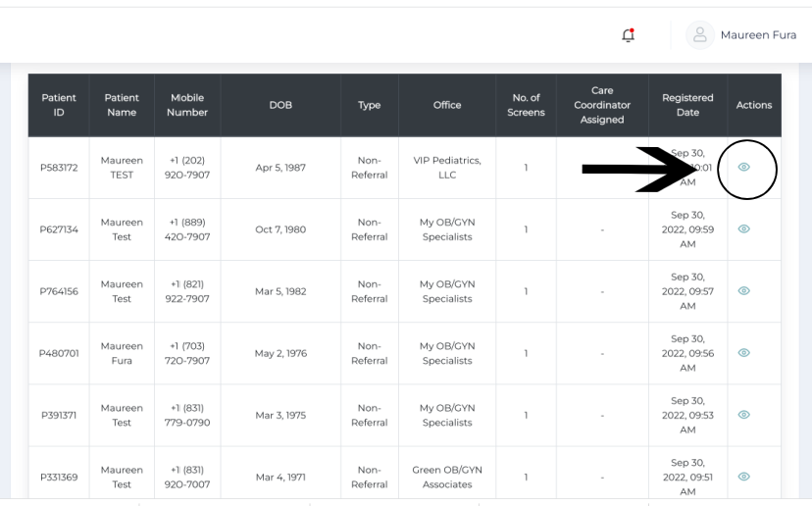View patient P627134 with the eye icon
Screen dimensions: 812x506
[743, 228]
